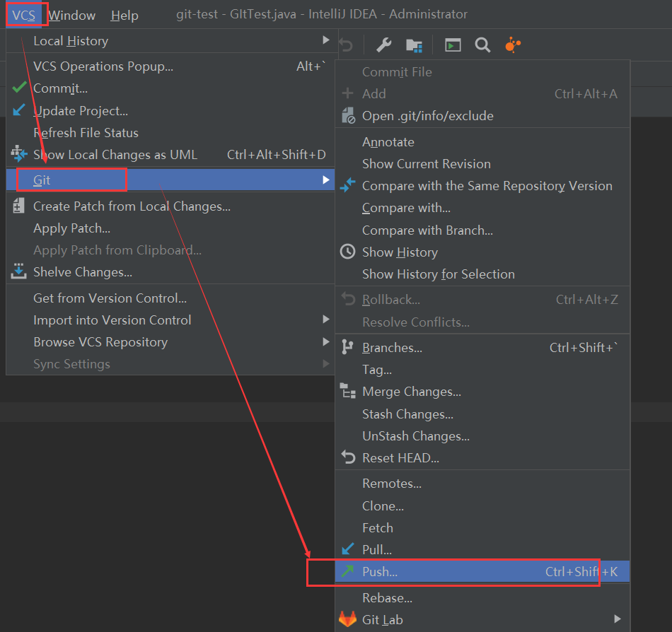Expand the Local History submenu arrow
The image size is (672, 632).
[325, 40]
